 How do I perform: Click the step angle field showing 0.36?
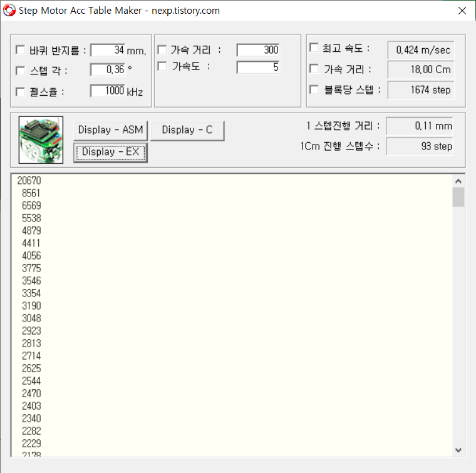[x=108, y=69]
